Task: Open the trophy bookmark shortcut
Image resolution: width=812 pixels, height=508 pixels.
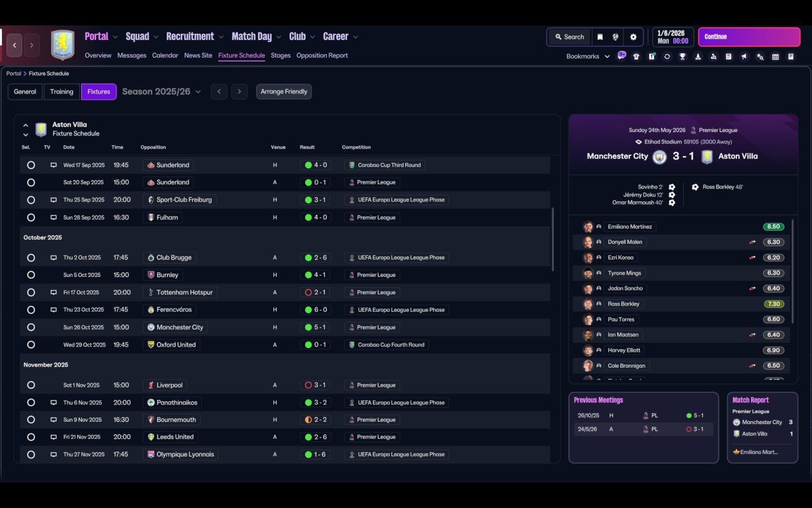Action: point(683,57)
